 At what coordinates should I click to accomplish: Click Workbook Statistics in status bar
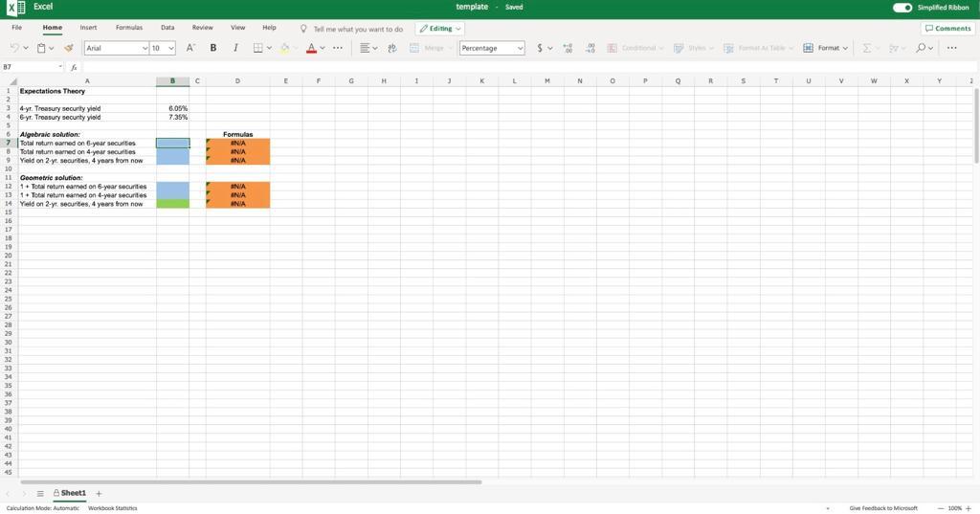113,508
